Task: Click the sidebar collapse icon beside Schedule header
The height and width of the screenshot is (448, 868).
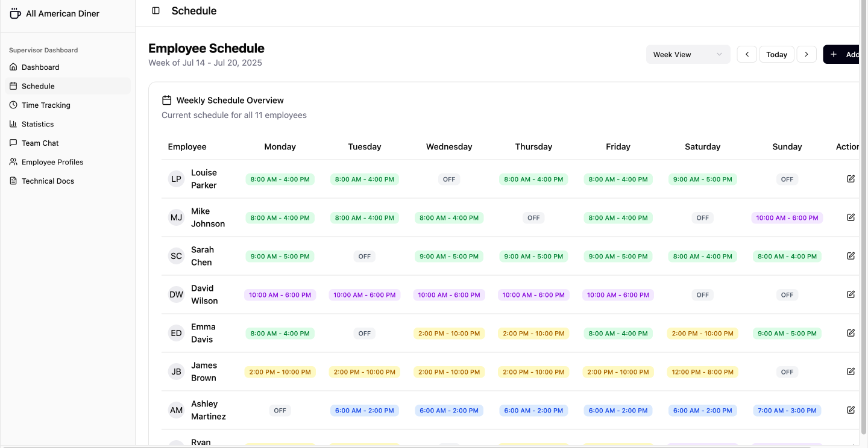Action: (156, 10)
